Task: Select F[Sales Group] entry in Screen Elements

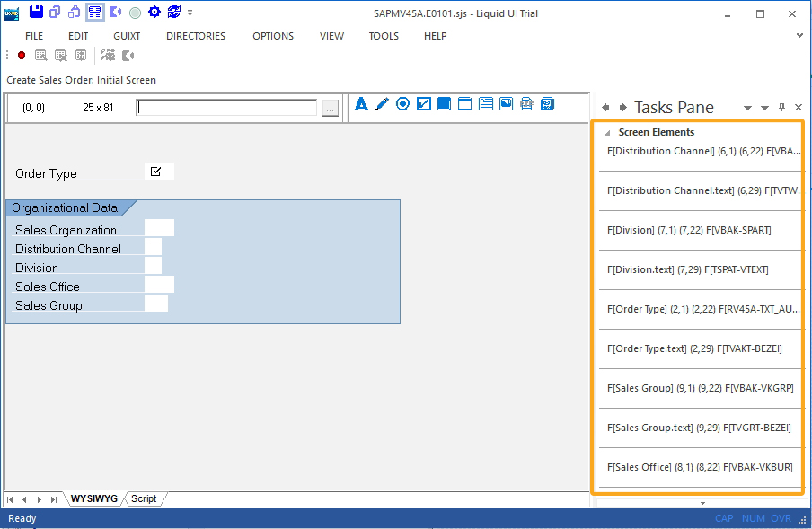Action: [x=699, y=388]
